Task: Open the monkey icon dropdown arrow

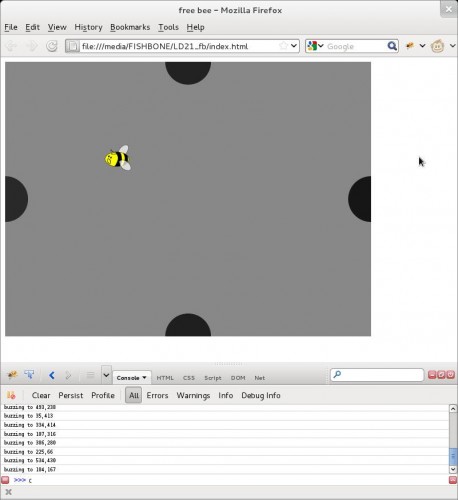Action: pos(452,46)
